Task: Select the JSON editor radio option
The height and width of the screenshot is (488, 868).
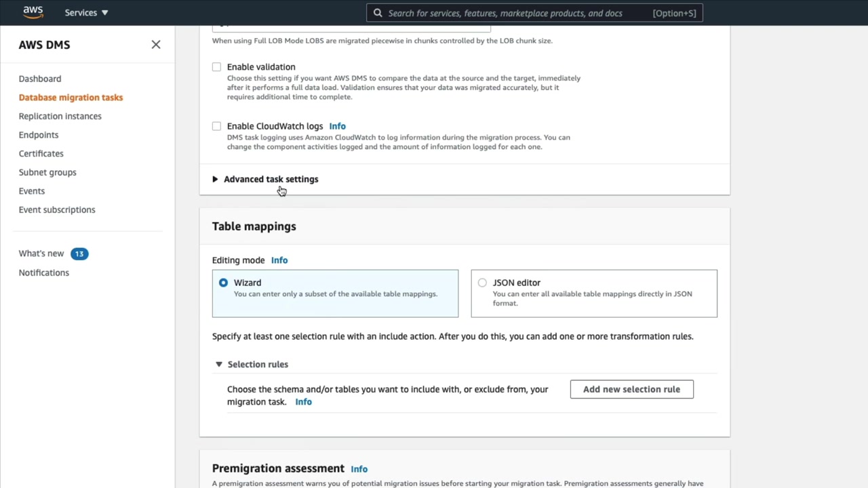Action: click(x=482, y=283)
